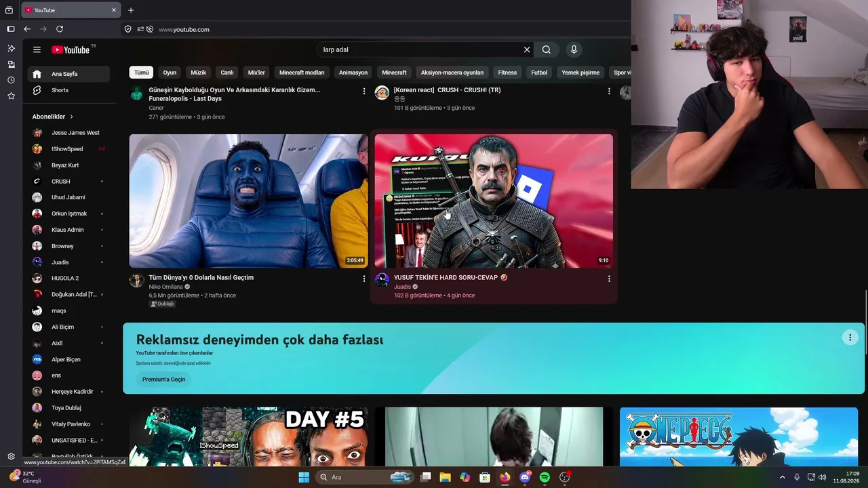Close the YouTube browser tab
This screenshot has width=868, height=488.
(x=114, y=10)
